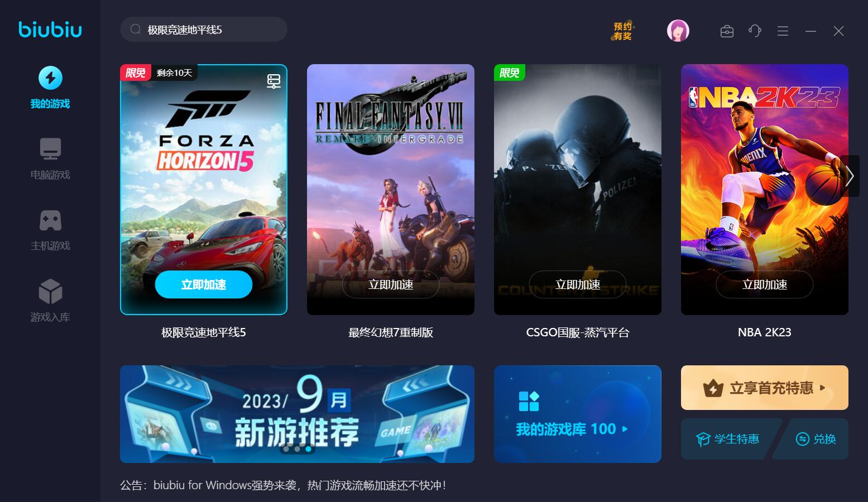The width and height of the screenshot is (868, 502).
Task: Open 电脑游戏 sidebar section
Action: pyautogui.click(x=50, y=159)
